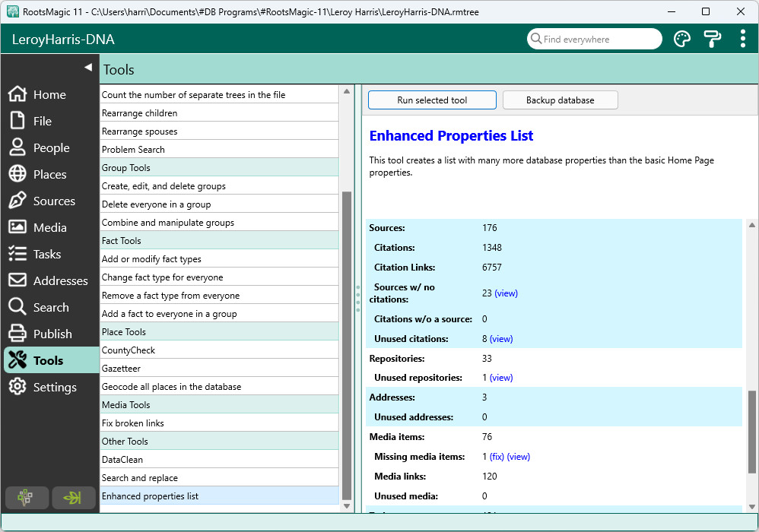View unused repositories
The width and height of the screenshot is (759, 532).
coord(501,378)
